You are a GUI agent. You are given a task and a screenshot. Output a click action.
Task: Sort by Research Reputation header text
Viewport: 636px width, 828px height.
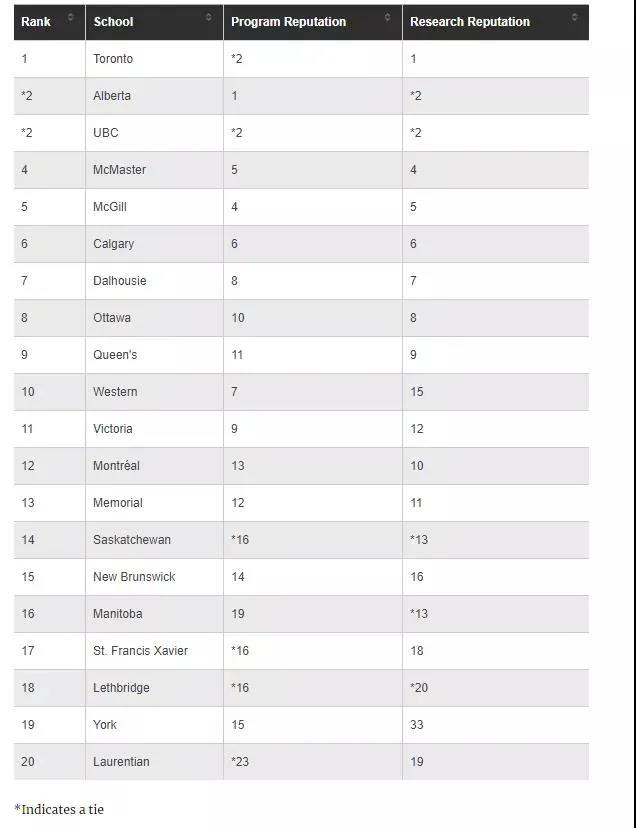[470, 22]
